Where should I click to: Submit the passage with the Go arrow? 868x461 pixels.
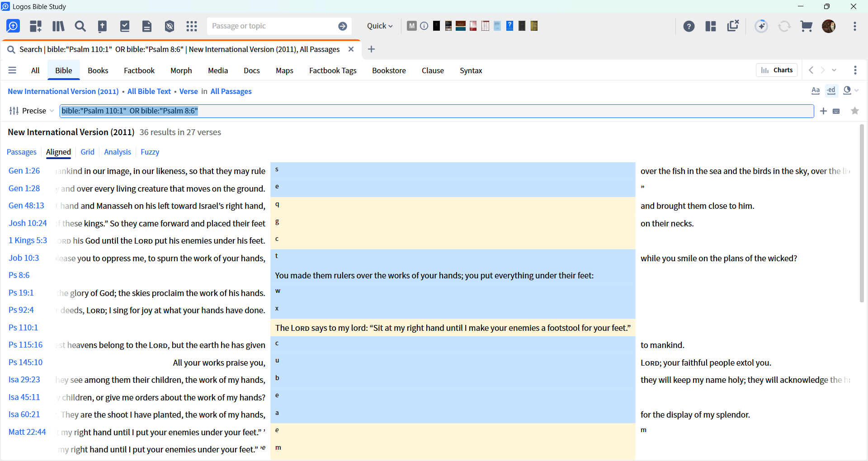click(343, 26)
